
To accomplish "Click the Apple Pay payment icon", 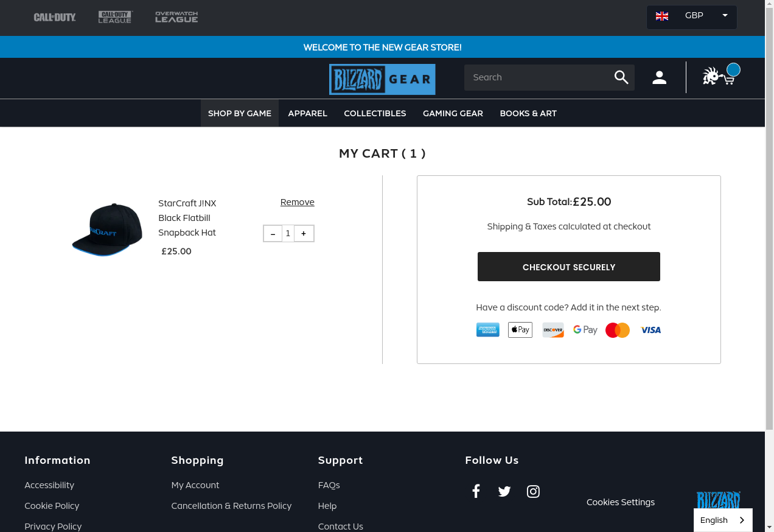I will coord(520,330).
